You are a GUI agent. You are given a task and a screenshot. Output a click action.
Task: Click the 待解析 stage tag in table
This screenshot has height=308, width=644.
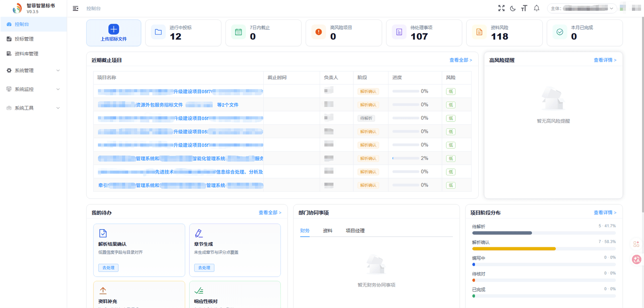coord(366,118)
